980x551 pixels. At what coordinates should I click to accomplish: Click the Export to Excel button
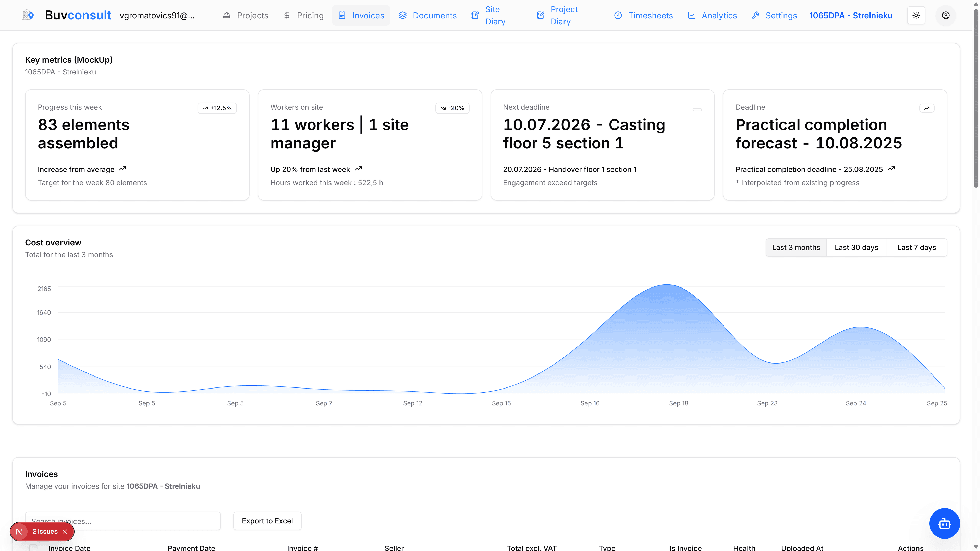point(267,521)
